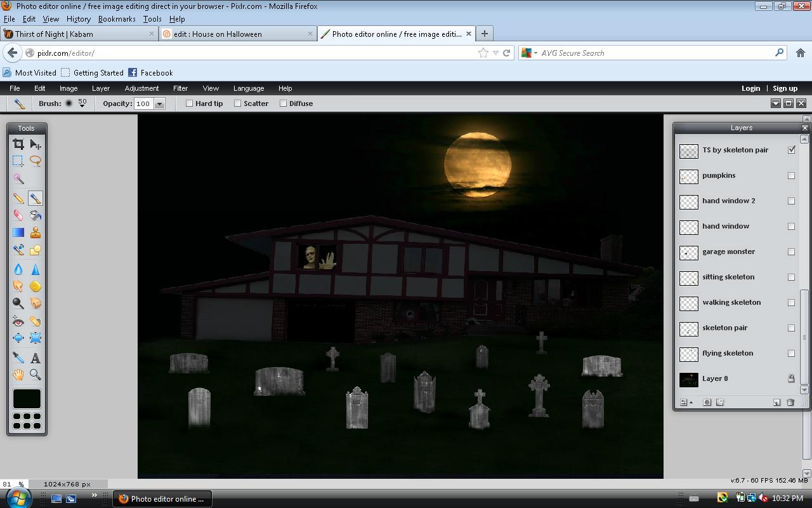Select the Zoom magnifier tool

click(x=36, y=375)
